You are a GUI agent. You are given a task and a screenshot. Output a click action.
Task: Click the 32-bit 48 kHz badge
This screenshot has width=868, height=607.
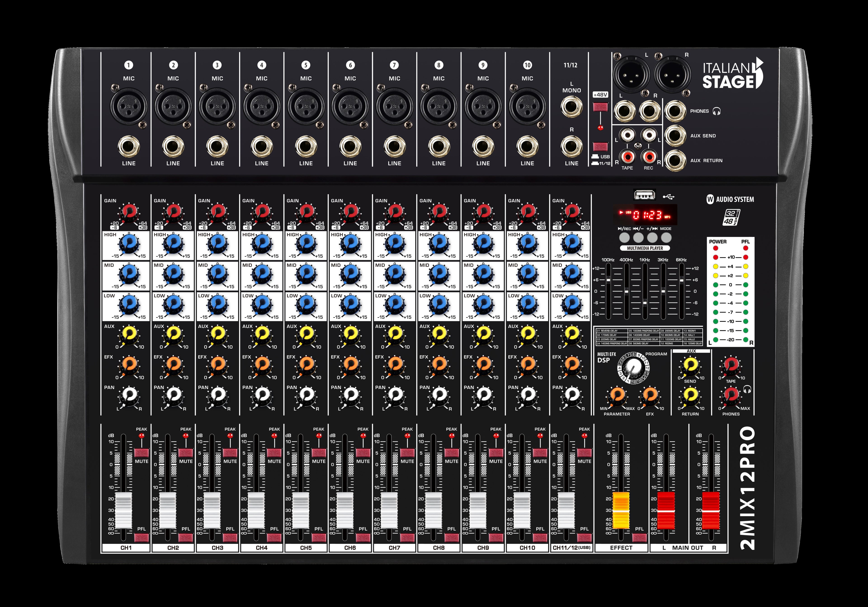[731, 218]
